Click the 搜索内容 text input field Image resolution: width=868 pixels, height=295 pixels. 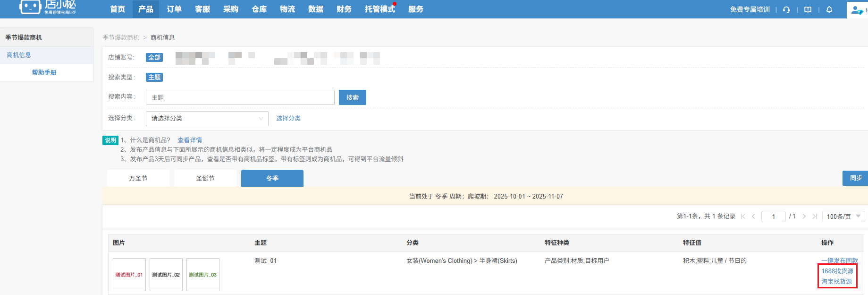tap(240, 97)
